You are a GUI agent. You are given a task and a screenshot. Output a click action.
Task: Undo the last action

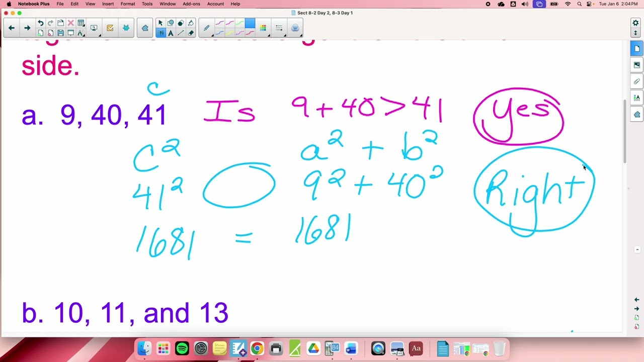[x=40, y=23]
